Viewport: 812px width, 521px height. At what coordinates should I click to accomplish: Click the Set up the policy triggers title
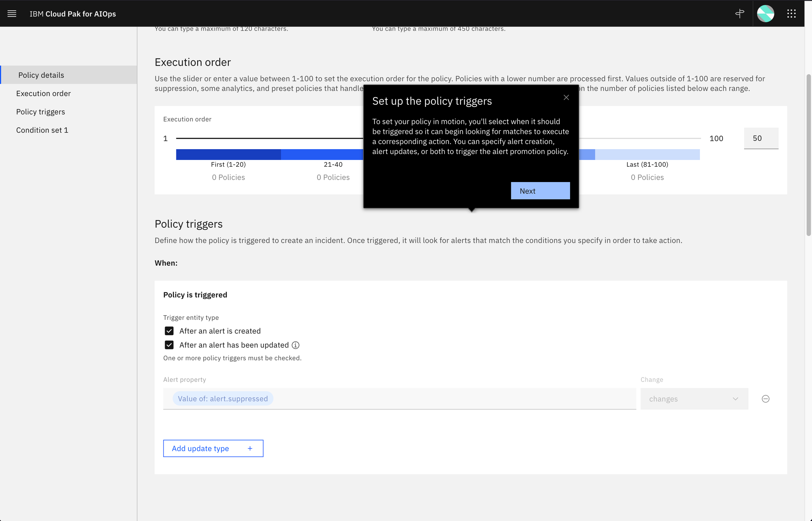tap(432, 101)
